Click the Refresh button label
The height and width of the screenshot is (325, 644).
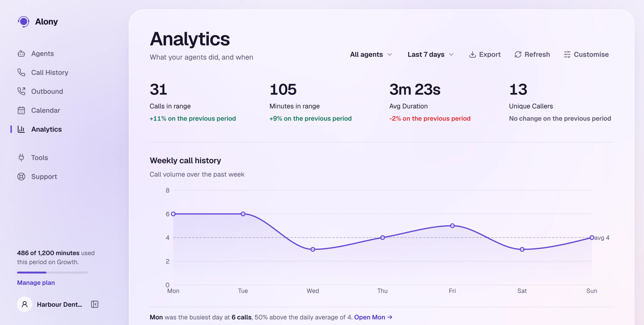tap(537, 54)
